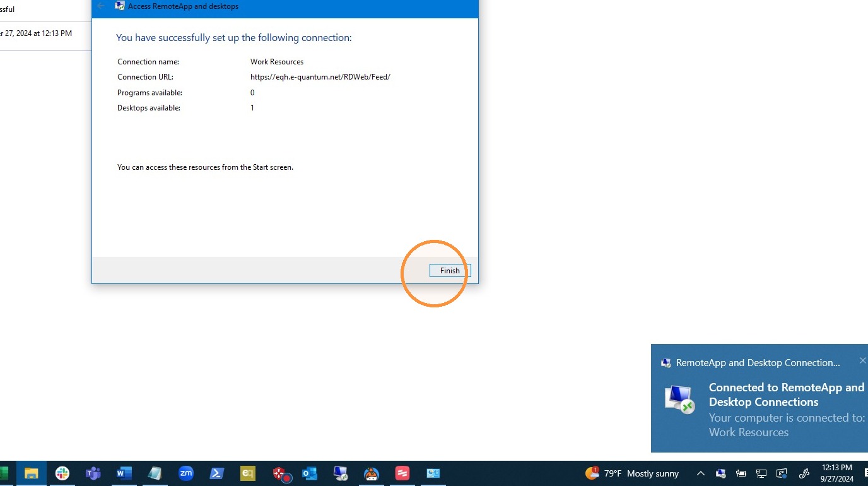The image size is (868, 486).
Task: Open the pen workspace tray icon
Action: pos(804,473)
